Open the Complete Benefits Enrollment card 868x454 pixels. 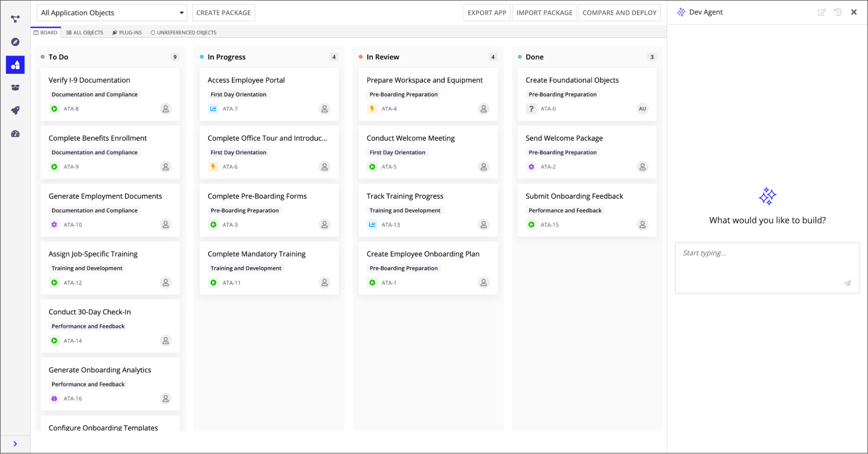[x=110, y=152]
